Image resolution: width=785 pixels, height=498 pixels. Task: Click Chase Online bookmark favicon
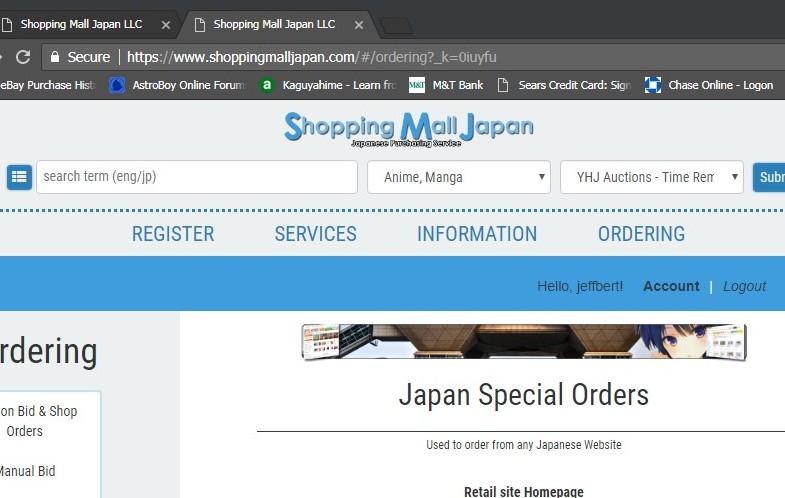[x=653, y=85]
